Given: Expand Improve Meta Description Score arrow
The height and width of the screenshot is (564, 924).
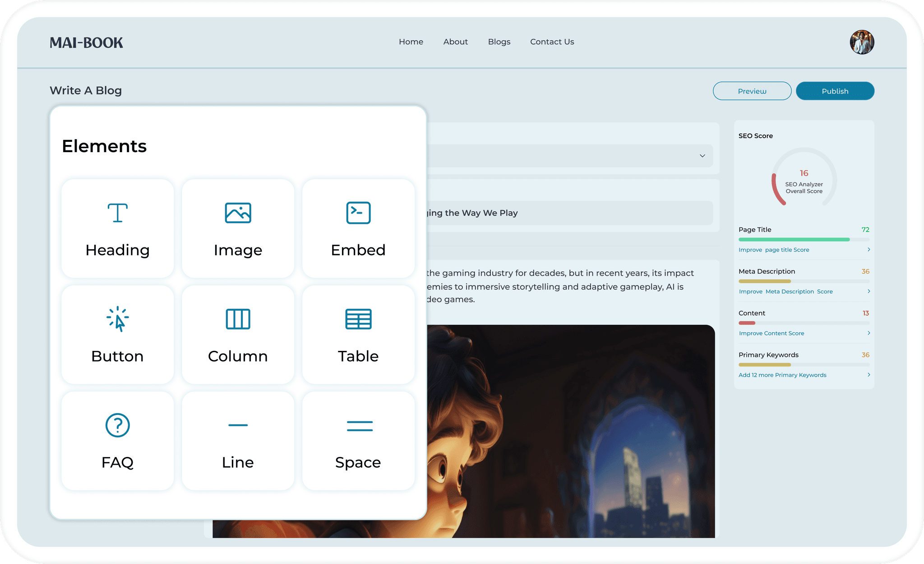Looking at the screenshot, I should 869,291.
